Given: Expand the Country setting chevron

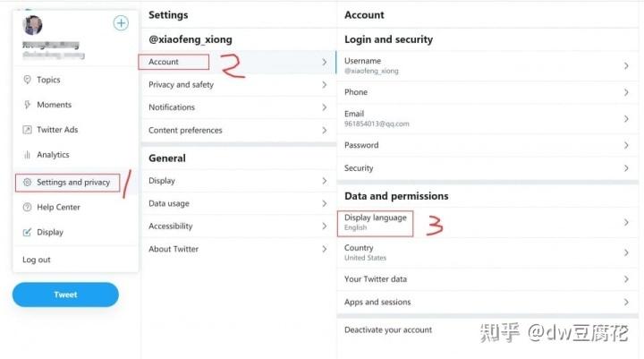Looking at the screenshot, I should tap(626, 252).
